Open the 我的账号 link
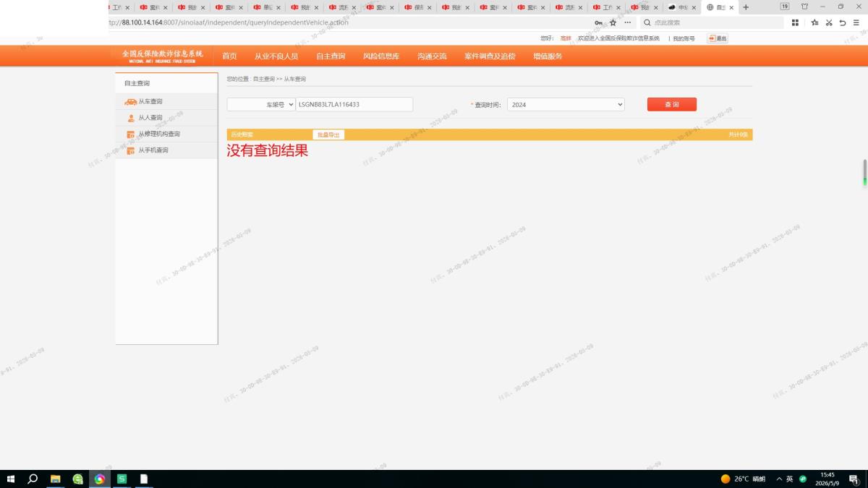This screenshot has width=868, height=488. tap(684, 38)
